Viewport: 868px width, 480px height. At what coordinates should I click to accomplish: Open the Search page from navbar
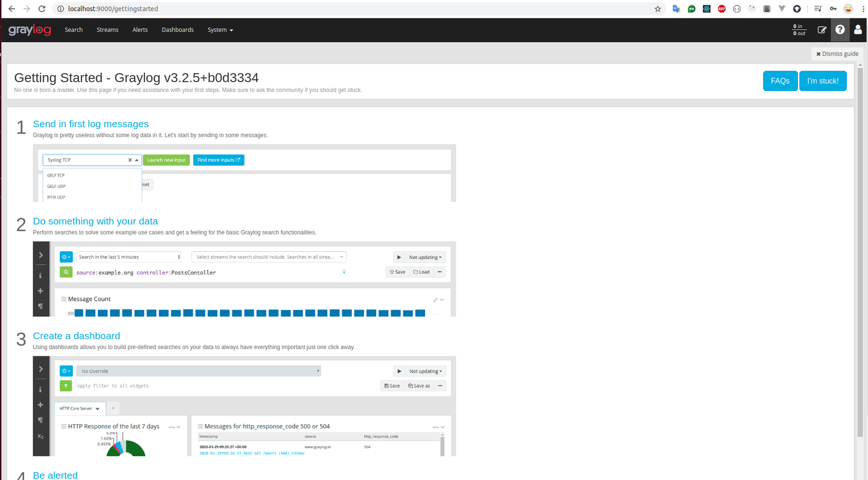(x=74, y=30)
